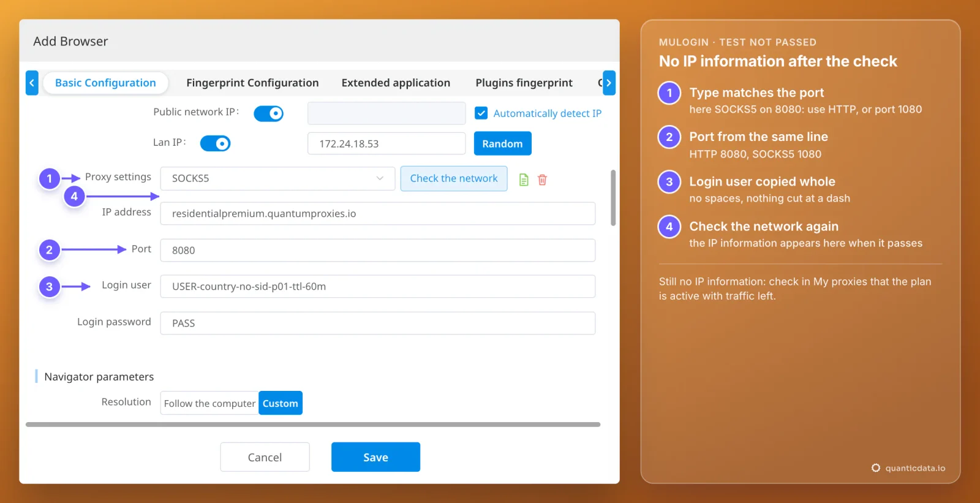The image size is (980, 503).
Task: Click the Port field showing 8080
Action: (x=377, y=250)
